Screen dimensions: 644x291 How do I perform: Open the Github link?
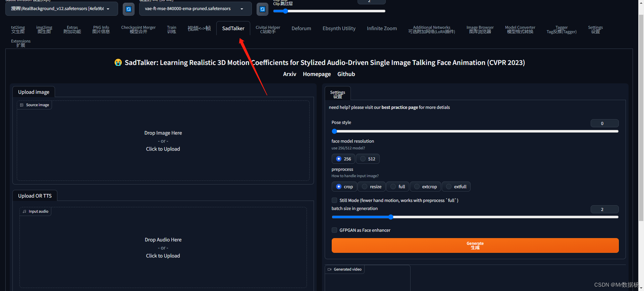click(x=346, y=74)
